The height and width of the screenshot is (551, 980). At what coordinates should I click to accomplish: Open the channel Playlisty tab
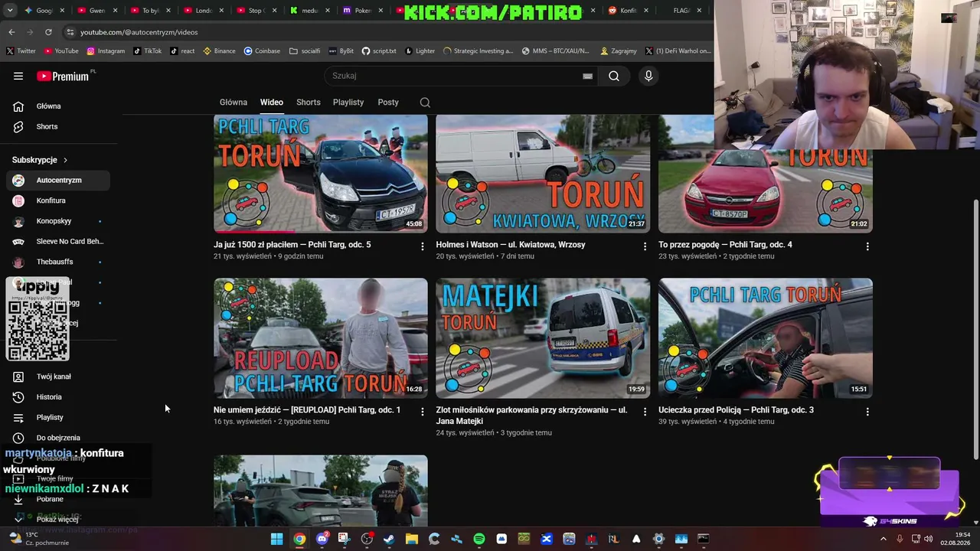(x=348, y=102)
